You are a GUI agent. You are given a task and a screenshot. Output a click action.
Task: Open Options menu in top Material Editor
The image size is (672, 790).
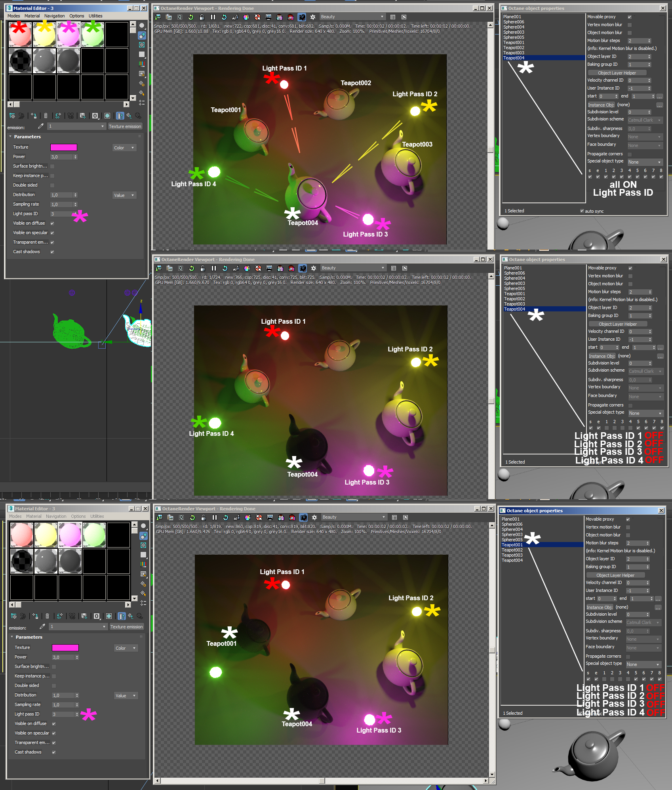pos(77,16)
